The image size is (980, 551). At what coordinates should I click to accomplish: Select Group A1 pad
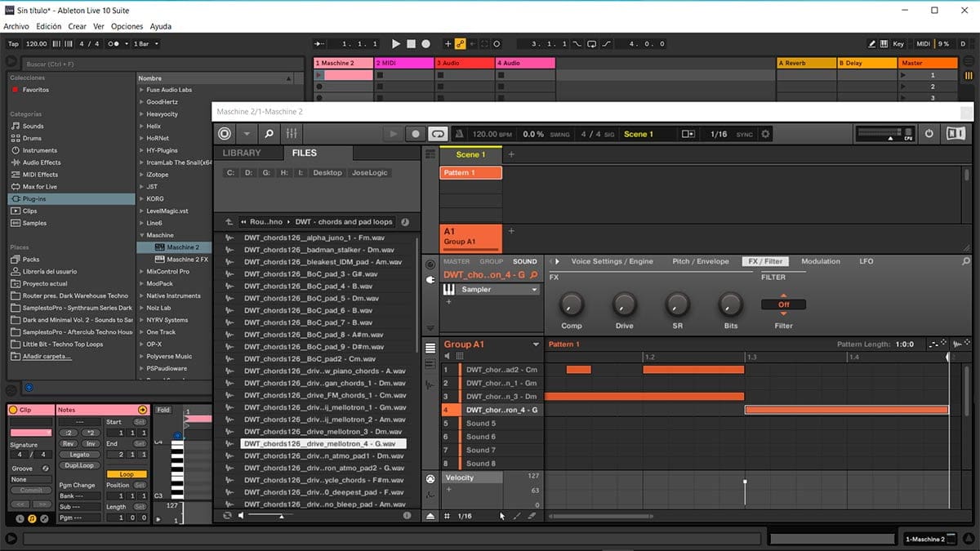coord(471,237)
